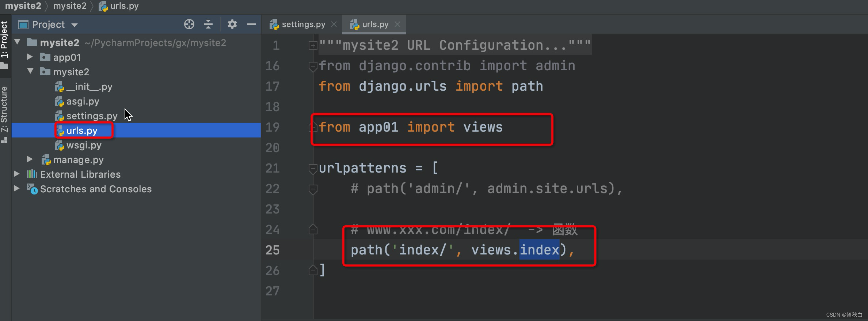Click line number 25 in gutter

click(x=273, y=250)
